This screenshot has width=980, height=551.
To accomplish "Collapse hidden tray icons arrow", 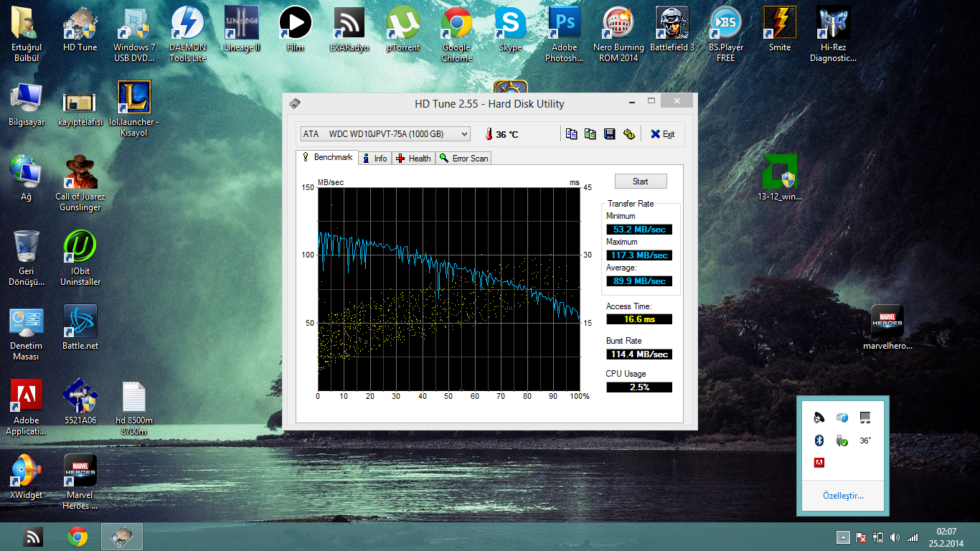I will coord(843,537).
